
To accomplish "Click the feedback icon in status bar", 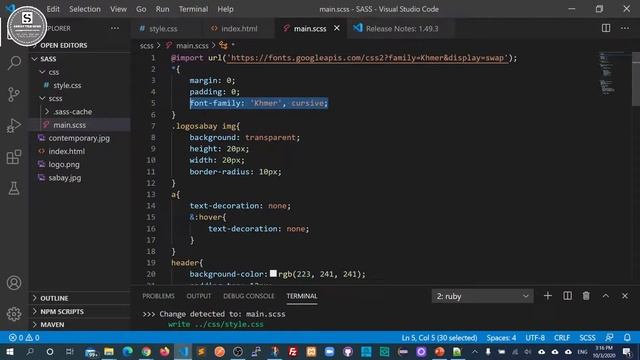I will [x=609, y=338].
